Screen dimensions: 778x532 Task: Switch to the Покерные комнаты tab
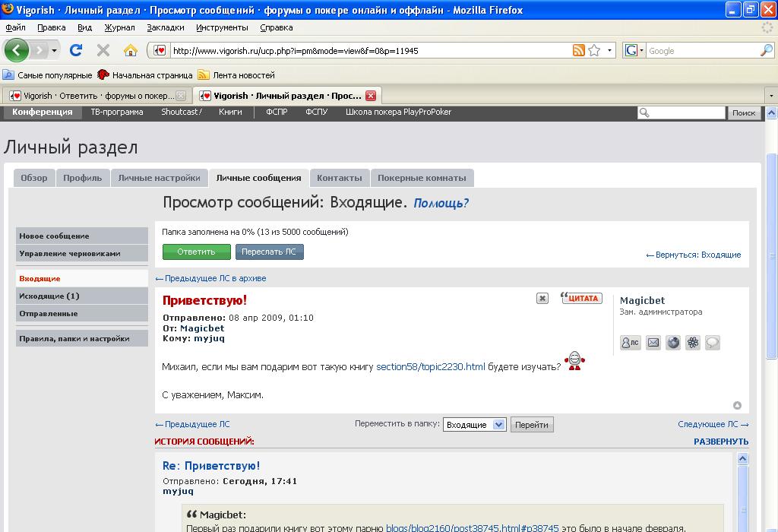[422, 178]
